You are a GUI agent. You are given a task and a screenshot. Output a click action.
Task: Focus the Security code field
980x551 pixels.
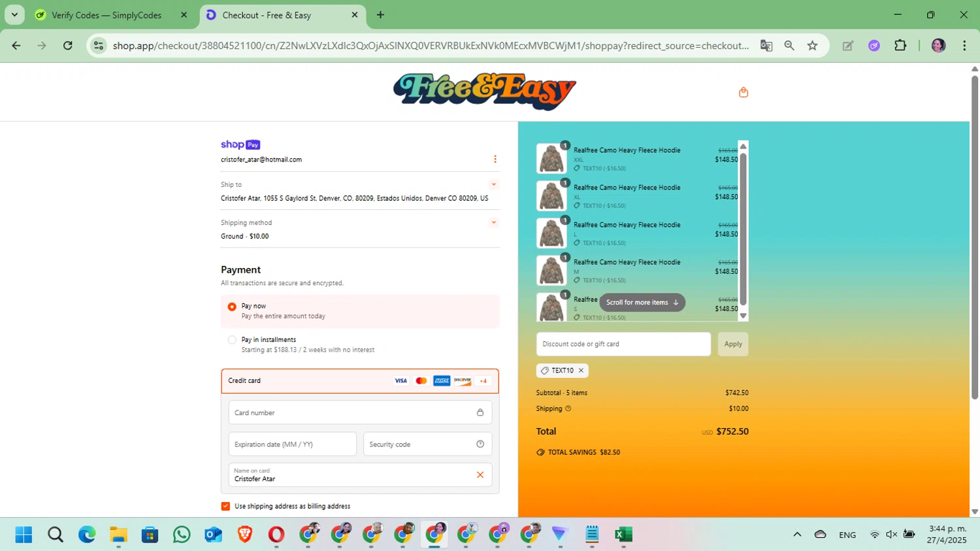point(427,444)
